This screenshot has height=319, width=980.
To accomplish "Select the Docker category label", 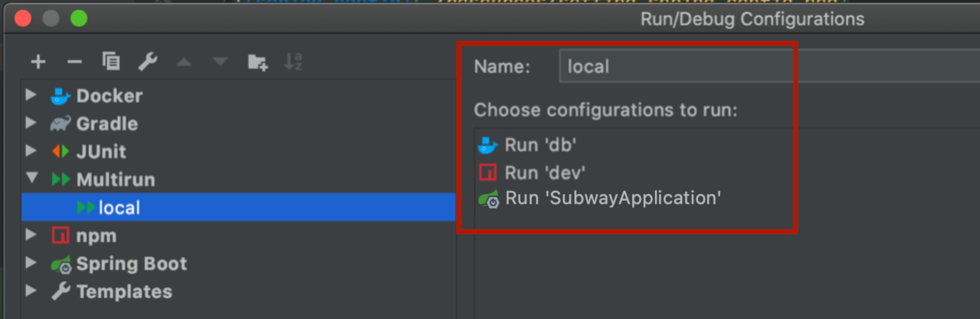I will (110, 96).
